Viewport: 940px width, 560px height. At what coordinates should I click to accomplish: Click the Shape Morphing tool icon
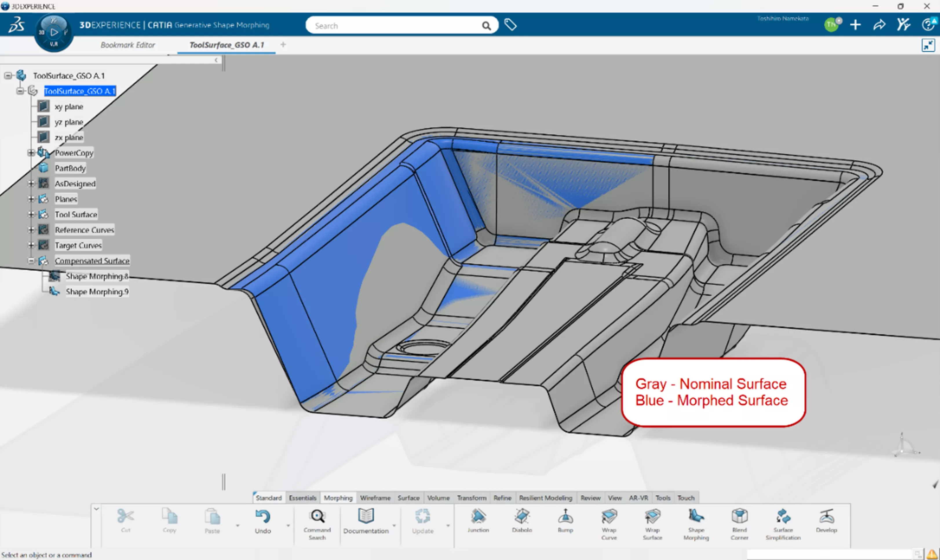(x=696, y=517)
